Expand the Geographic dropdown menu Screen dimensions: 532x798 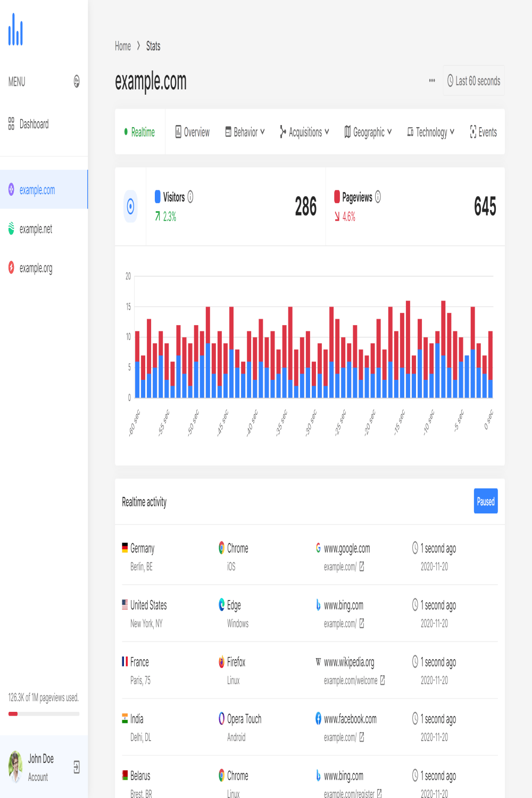click(368, 132)
